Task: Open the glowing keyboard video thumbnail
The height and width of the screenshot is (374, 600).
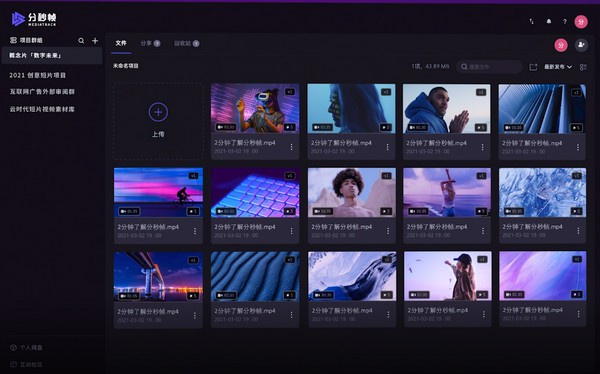Action: (x=255, y=193)
